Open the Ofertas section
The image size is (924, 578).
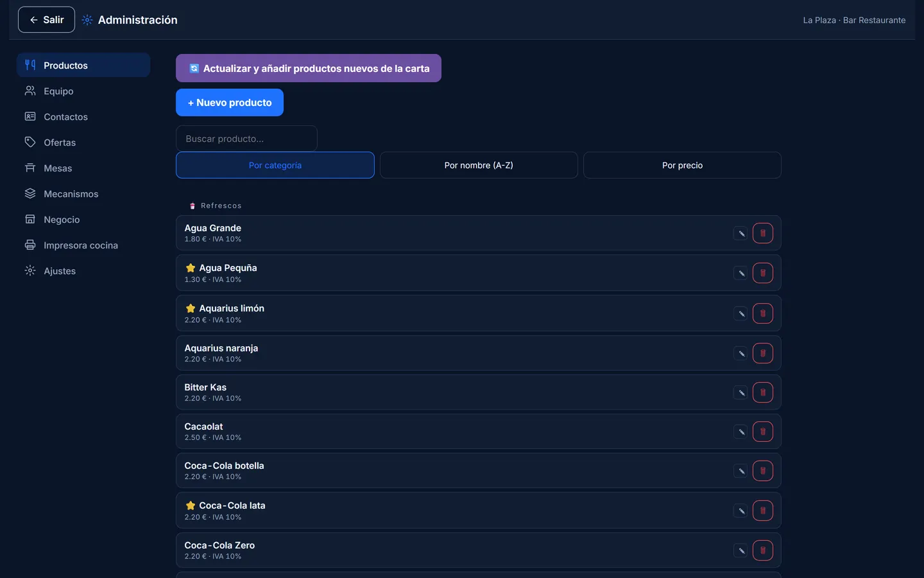83,142
